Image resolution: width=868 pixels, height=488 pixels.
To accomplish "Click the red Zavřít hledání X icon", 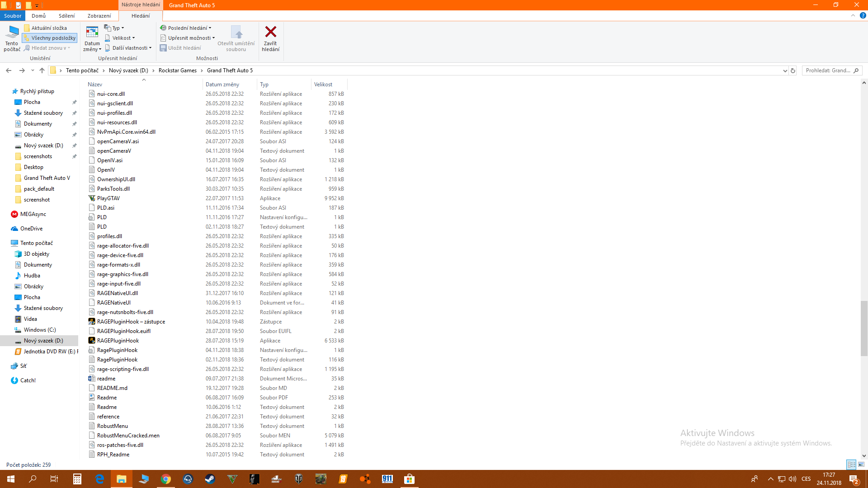I will pos(270,32).
